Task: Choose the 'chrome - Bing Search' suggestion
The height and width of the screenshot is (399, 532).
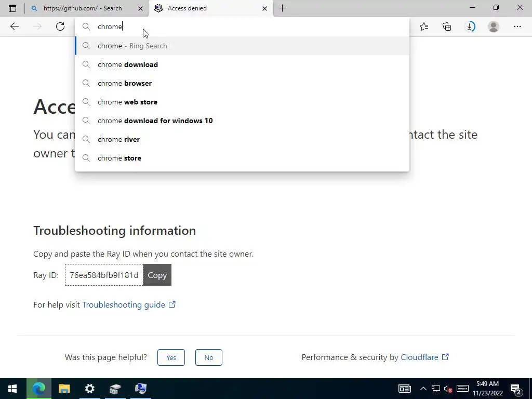Action: coord(242,46)
